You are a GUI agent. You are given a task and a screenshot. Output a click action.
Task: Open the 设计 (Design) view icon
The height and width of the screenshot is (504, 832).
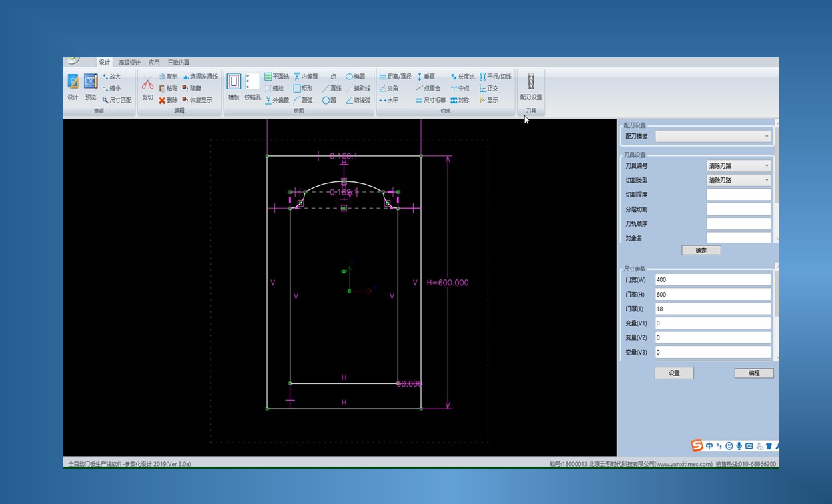click(x=73, y=82)
